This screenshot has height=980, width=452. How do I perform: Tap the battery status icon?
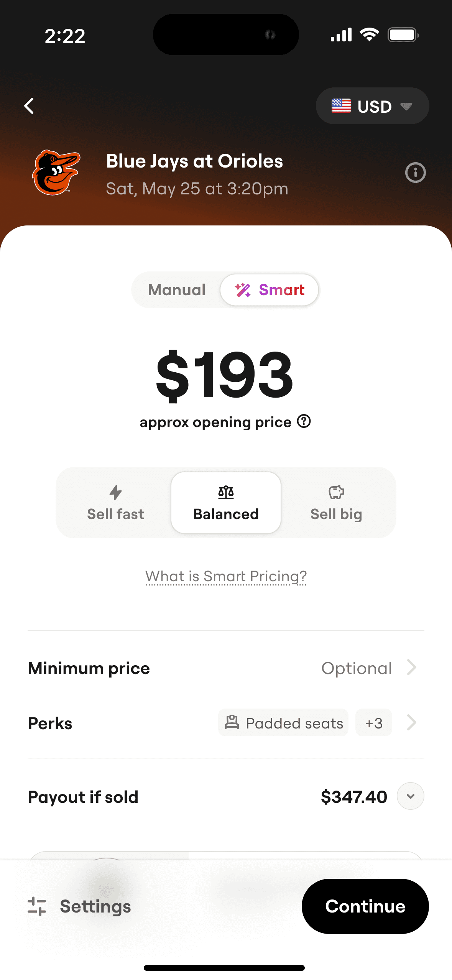403,35
